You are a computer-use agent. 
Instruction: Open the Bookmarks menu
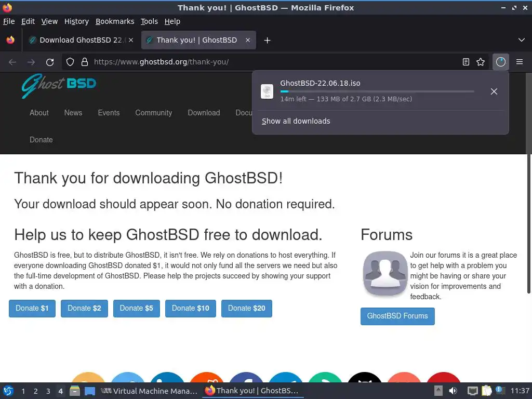(115, 21)
